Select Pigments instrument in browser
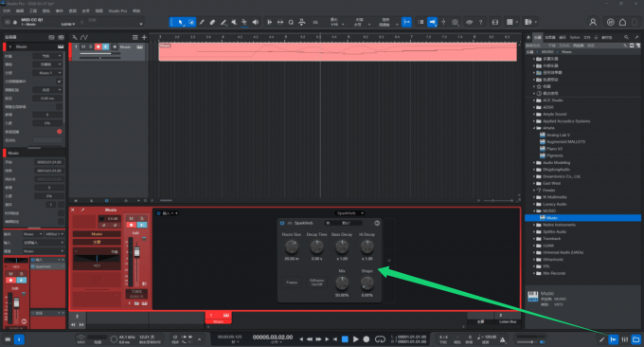The width and height of the screenshot is (644, 347). pos(555,155)
